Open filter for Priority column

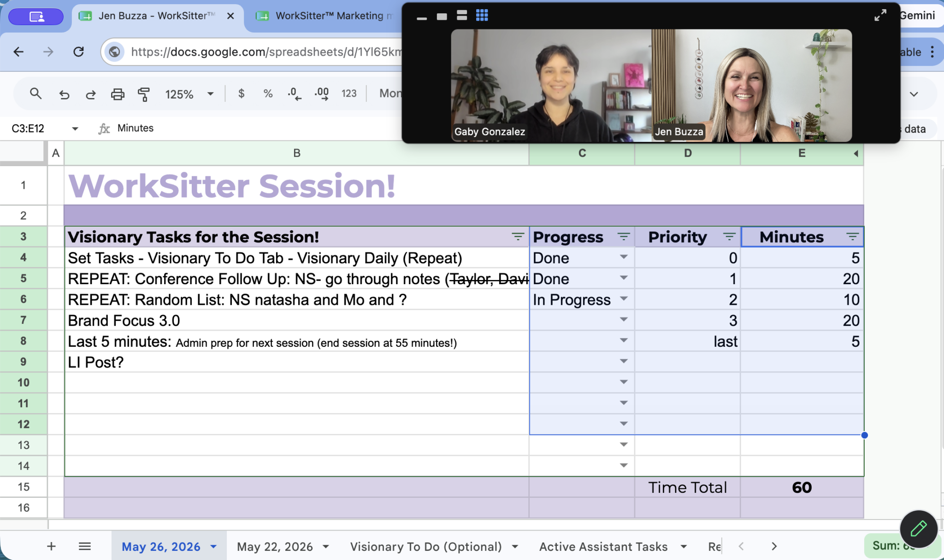pos(729,237)
